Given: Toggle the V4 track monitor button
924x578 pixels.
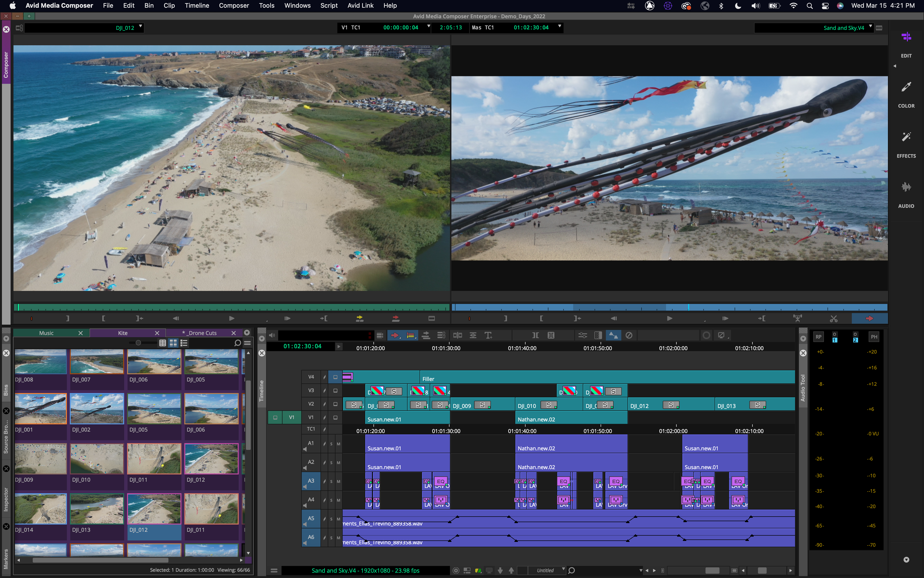Looking at the screenshot, I should coord(335,377).
